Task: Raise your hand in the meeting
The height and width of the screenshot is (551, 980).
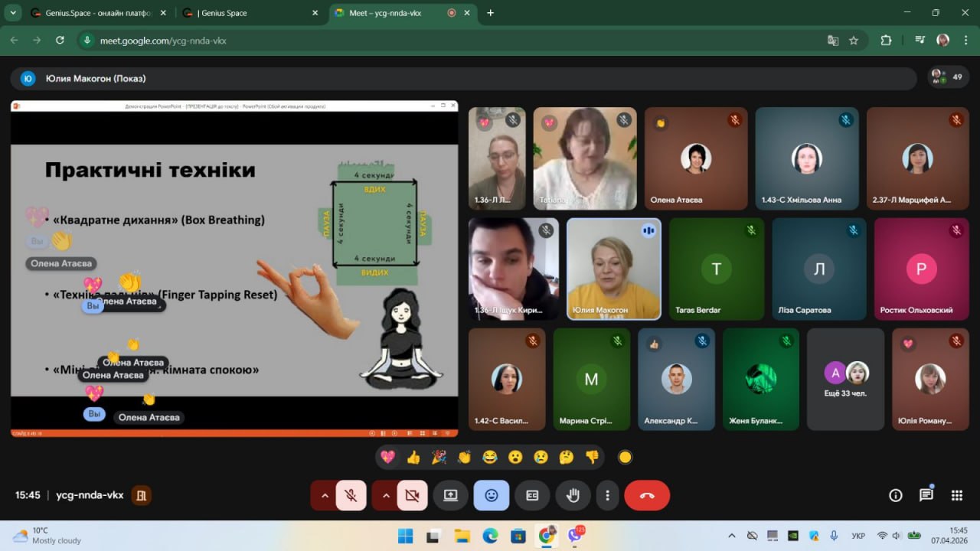Action: (x=573, y=496)
